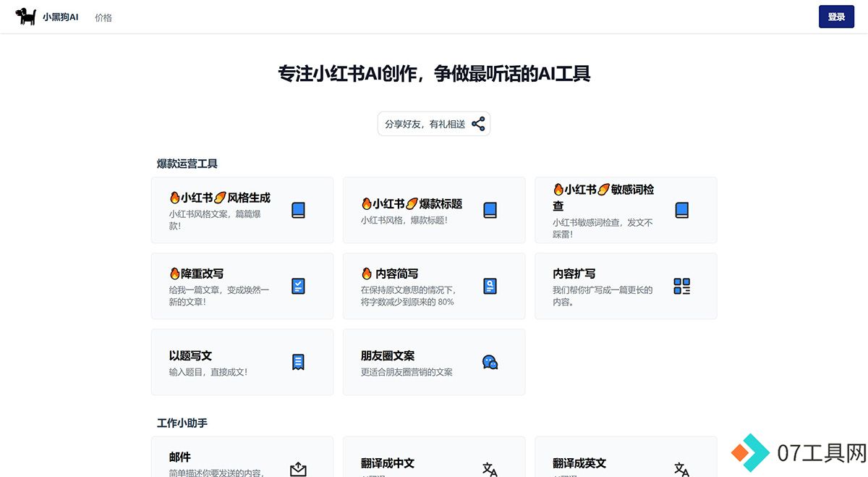Viewport: 868px width, 477px height.
Task: Click the book icon in 风格生成 card
Action: tap(298, 210)
